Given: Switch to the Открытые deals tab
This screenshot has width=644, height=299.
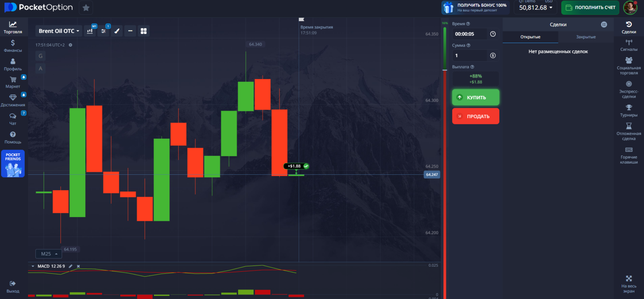Looking at the screenshot, I should pos(530,37).
